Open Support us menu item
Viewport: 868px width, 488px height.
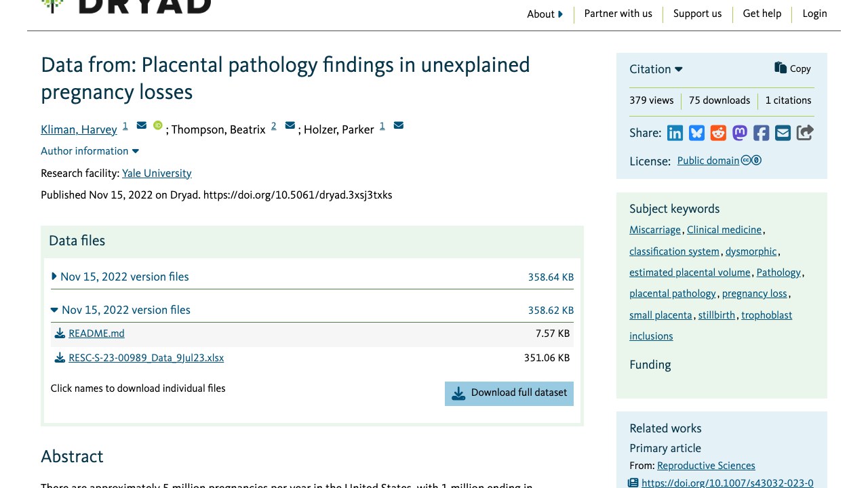[x=697, y=14]
